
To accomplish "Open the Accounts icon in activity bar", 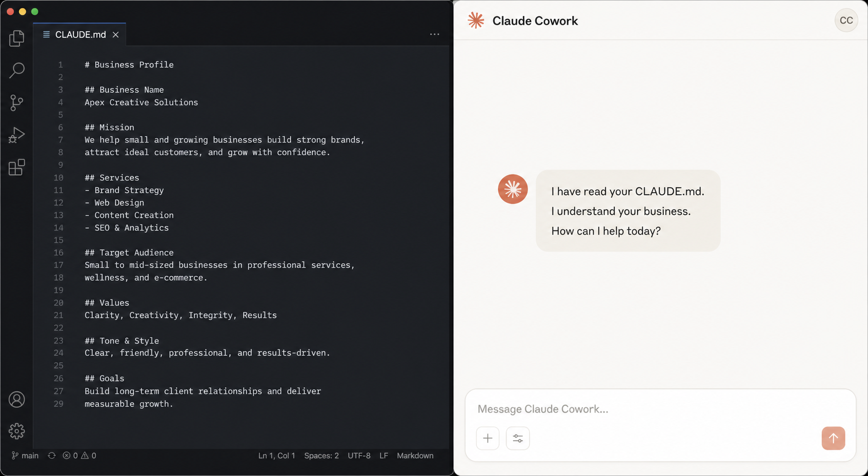I will 16,399.
